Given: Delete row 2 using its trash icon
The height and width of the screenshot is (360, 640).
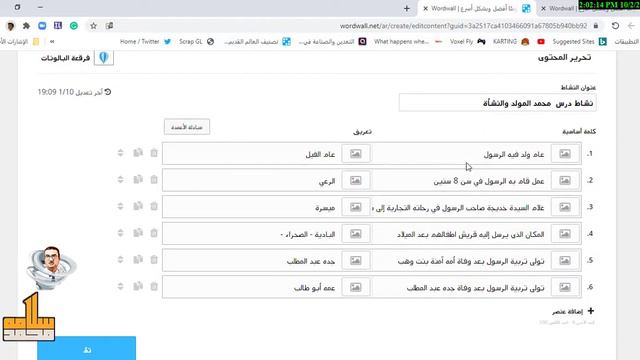Looking at the screenshot, I should point(154,179).
